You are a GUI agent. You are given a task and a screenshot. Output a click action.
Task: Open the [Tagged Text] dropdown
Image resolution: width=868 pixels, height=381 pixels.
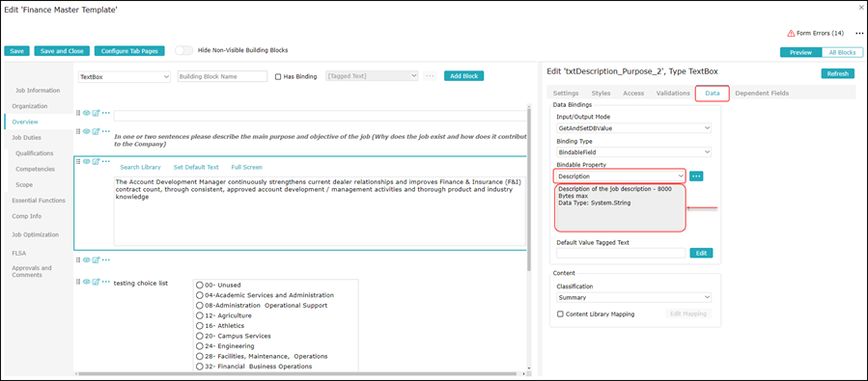[372, 76]
